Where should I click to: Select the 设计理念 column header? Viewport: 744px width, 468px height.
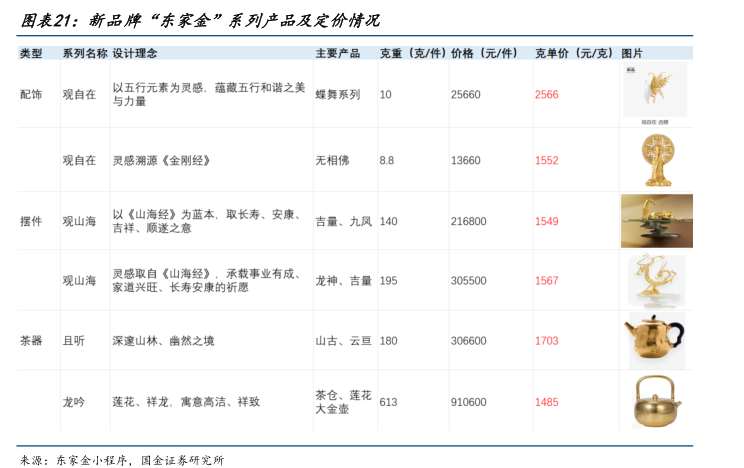tap(135, 52)
